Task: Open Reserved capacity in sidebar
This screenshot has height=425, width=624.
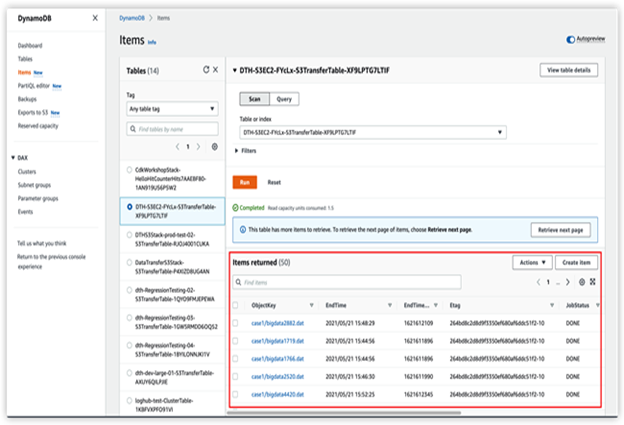Action: pos(38,126)
